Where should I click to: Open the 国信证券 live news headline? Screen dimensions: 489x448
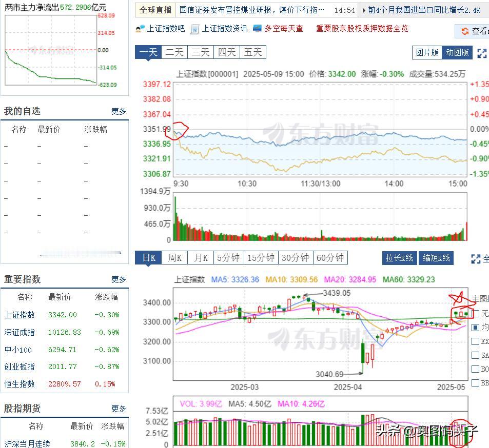(x=251, y=10)
